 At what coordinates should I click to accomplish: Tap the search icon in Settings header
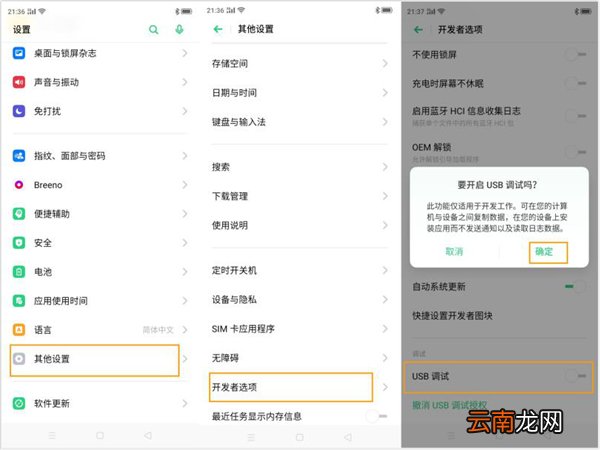pos(153,29)
